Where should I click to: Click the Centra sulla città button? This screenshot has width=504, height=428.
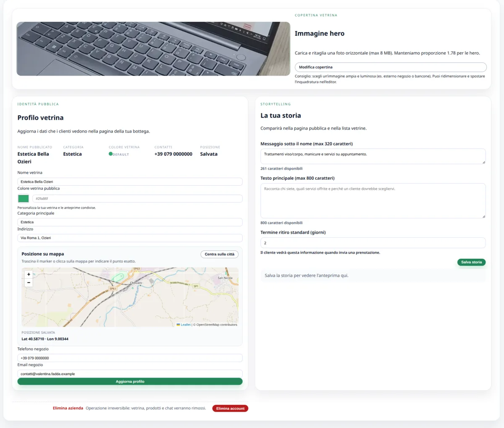tap(219, 254)
